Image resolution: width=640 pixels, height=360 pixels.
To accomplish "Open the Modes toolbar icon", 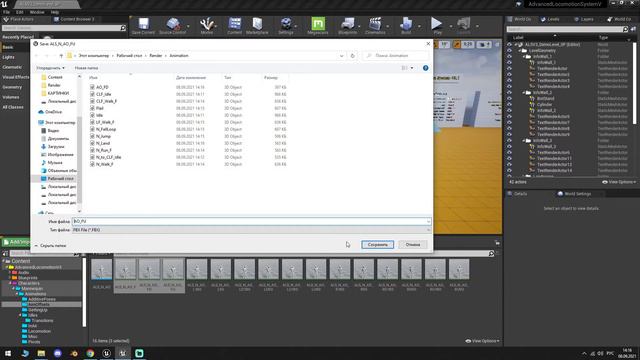I will (207, 25).
